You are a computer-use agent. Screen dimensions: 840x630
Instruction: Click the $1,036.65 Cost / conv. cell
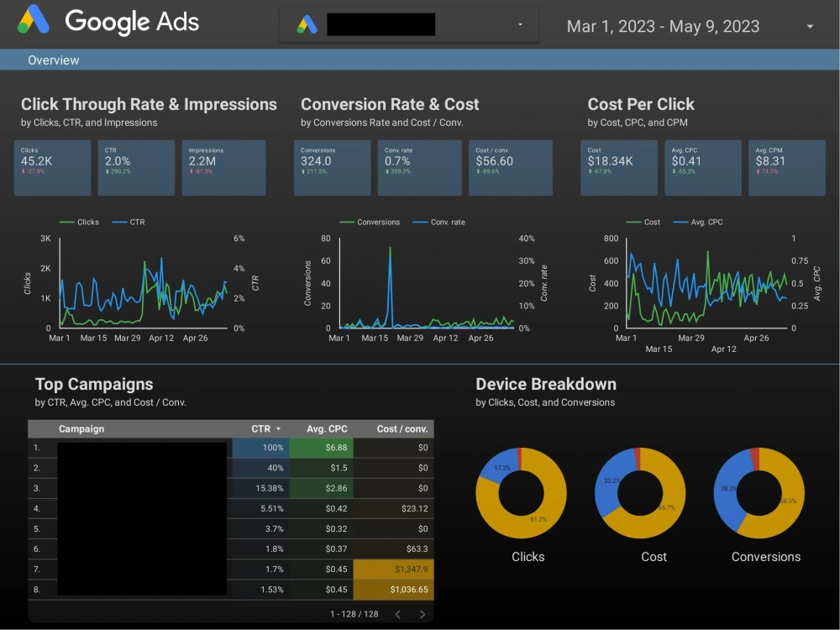point(394,590)
